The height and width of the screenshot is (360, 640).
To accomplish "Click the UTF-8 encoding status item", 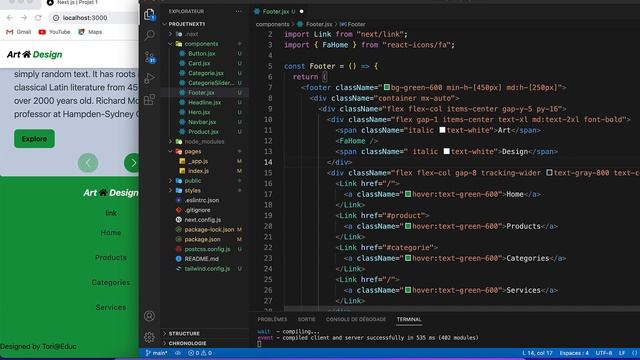I will point(604,353).
